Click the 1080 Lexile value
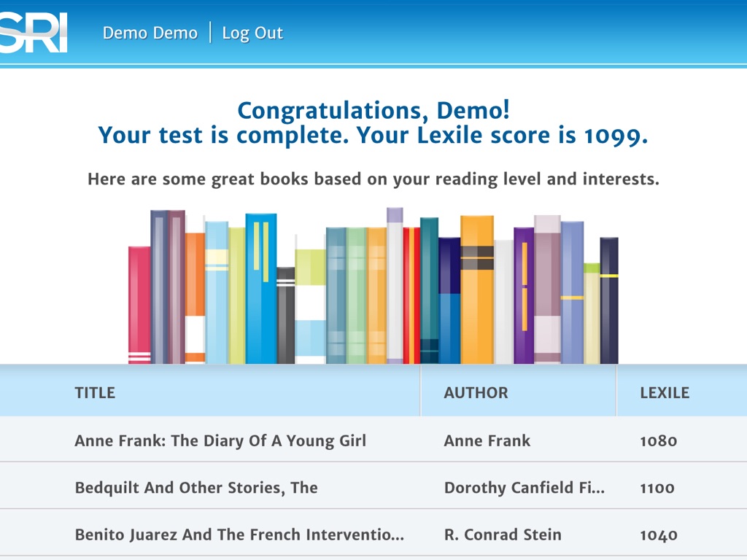This screenshot has height=560, width=747. (658, 440)
